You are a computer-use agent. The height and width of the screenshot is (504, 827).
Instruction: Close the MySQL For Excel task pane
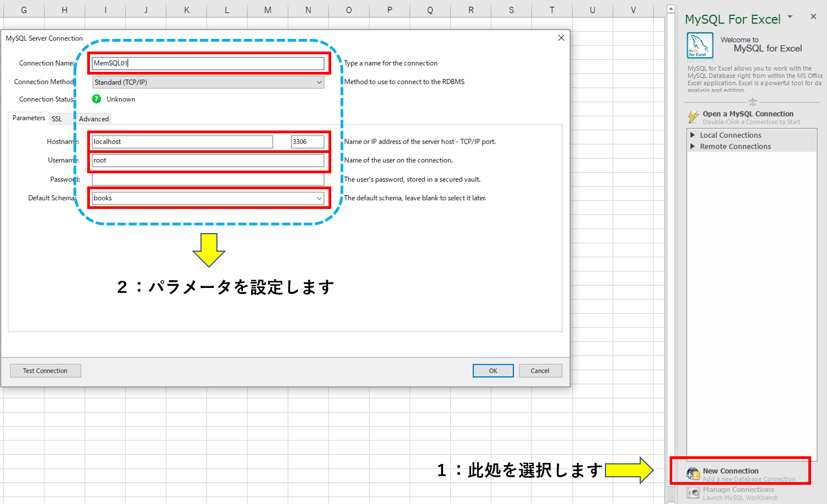tap(813, 16)
